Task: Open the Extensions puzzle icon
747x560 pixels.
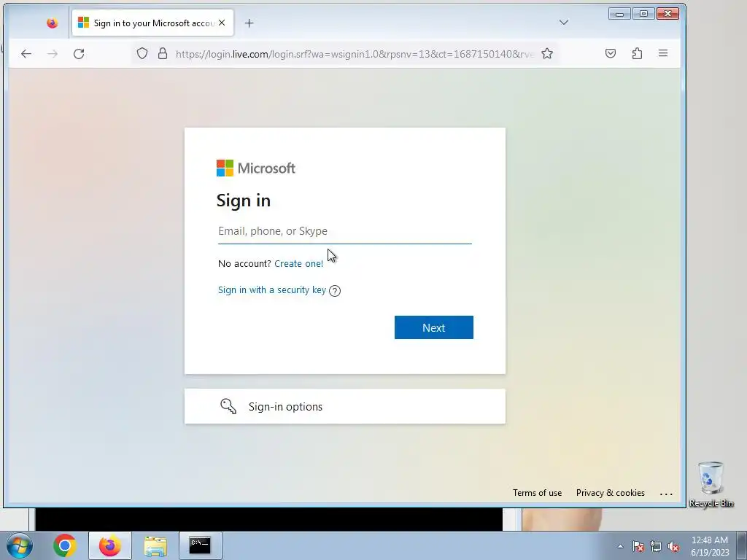Action: pyautogui.click(x=637, y=53)
